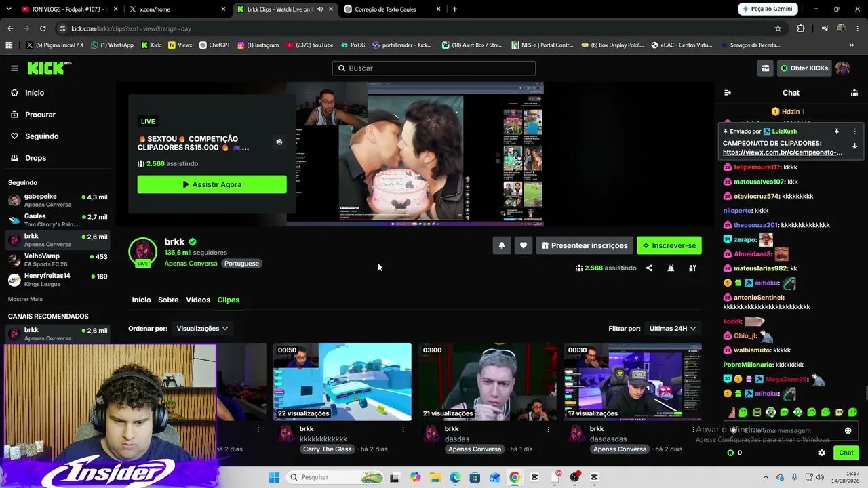868x488 pixels.
Task: Show chat viewers list icon
Action: click(x=854, y=93)
